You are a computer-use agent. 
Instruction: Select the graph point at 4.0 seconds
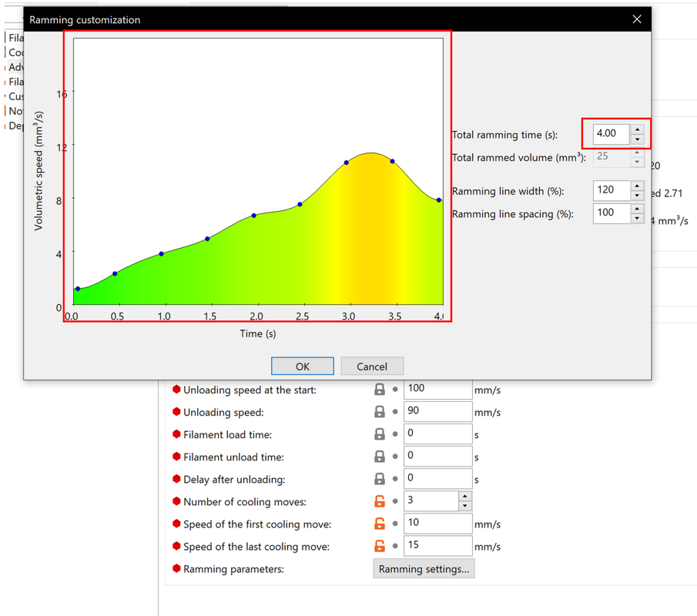(439, 200)
